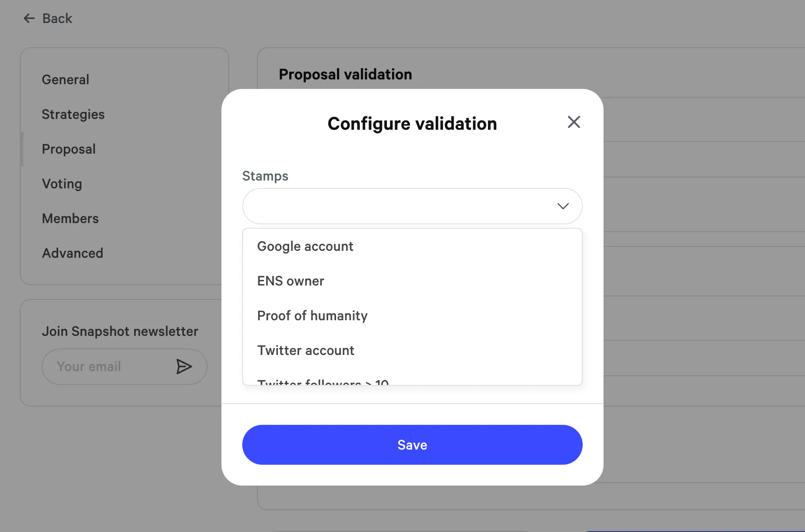Save the validation configuration

coord(412,445)
